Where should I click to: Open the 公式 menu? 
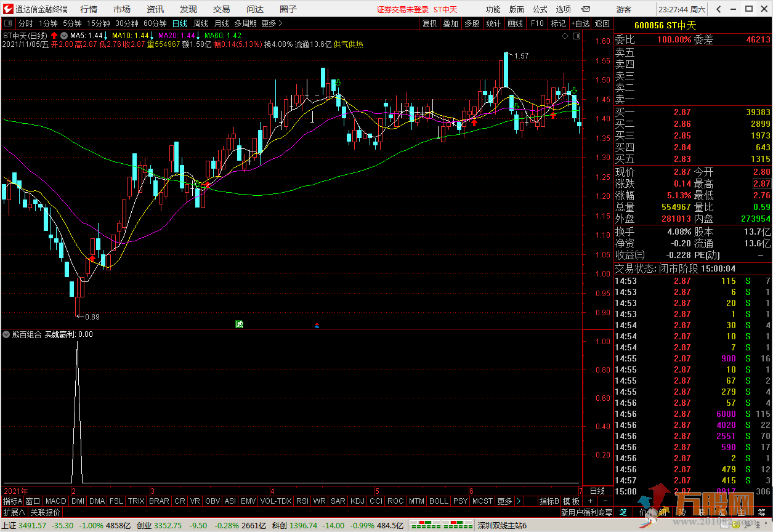point(540,9)
